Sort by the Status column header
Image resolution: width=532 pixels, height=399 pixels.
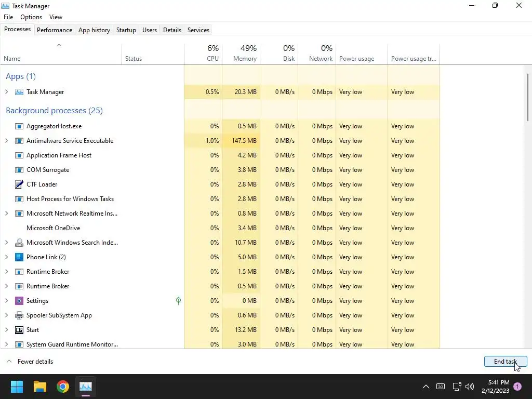153,54
